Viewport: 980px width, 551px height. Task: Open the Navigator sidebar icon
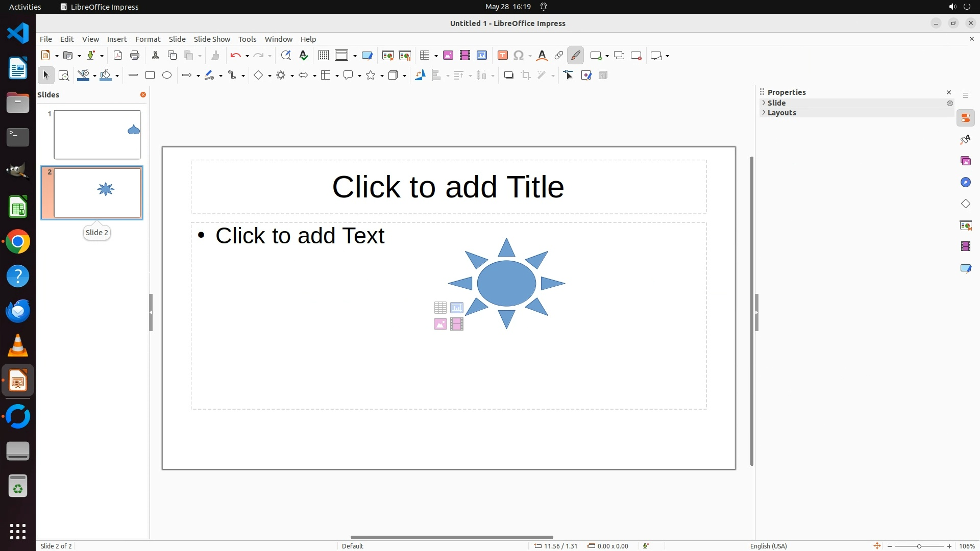(965, 183)
